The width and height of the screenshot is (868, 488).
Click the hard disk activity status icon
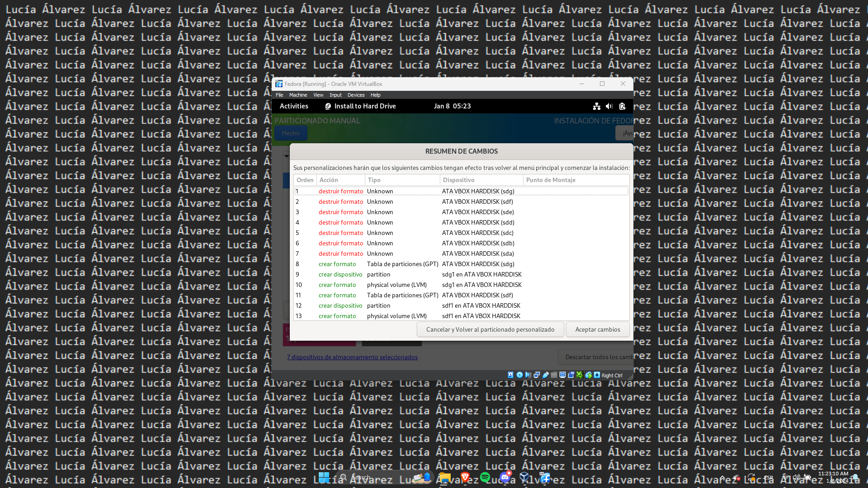point(511,375)
